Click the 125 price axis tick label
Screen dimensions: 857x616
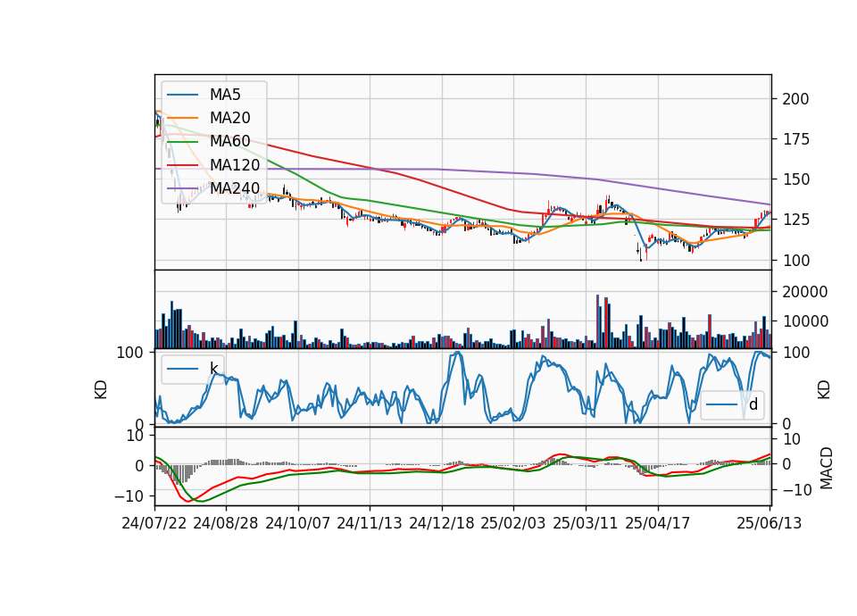click(795, 220)
